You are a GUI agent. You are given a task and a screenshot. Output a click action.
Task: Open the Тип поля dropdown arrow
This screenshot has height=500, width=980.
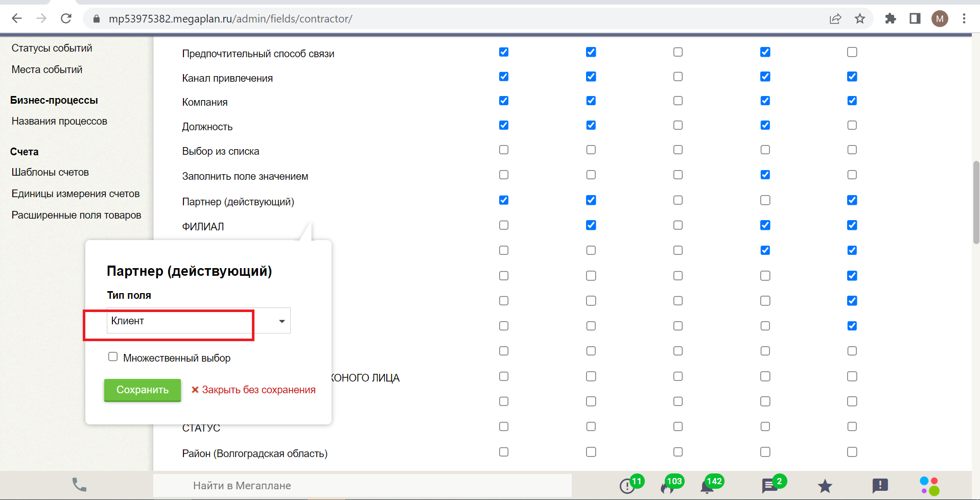(x=282, y=321)
